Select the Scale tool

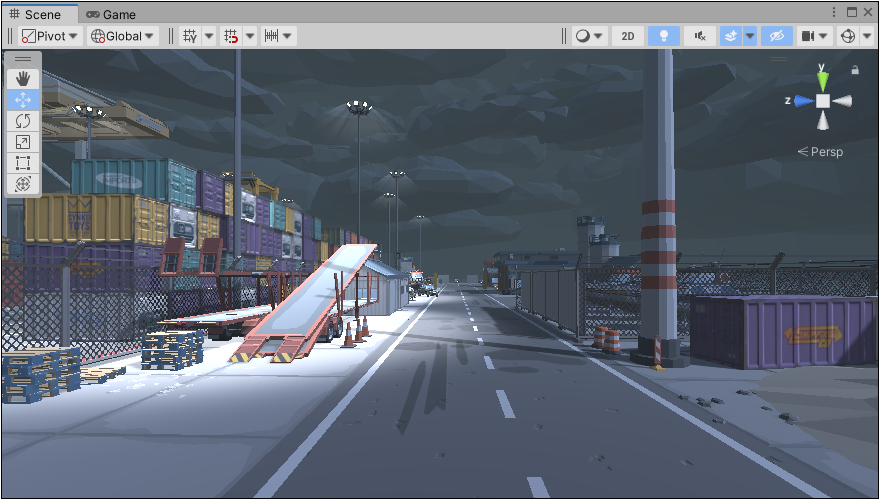[x=24, y=142]
